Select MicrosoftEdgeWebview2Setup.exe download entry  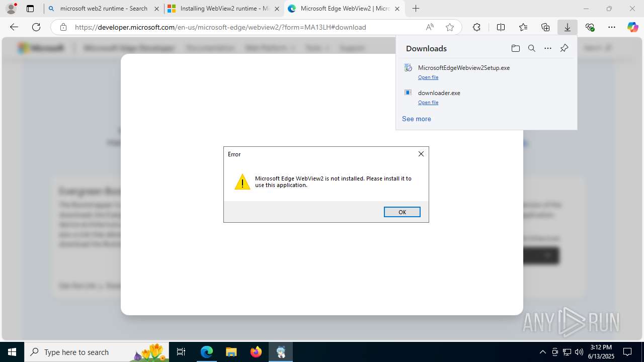click(486, 72)
